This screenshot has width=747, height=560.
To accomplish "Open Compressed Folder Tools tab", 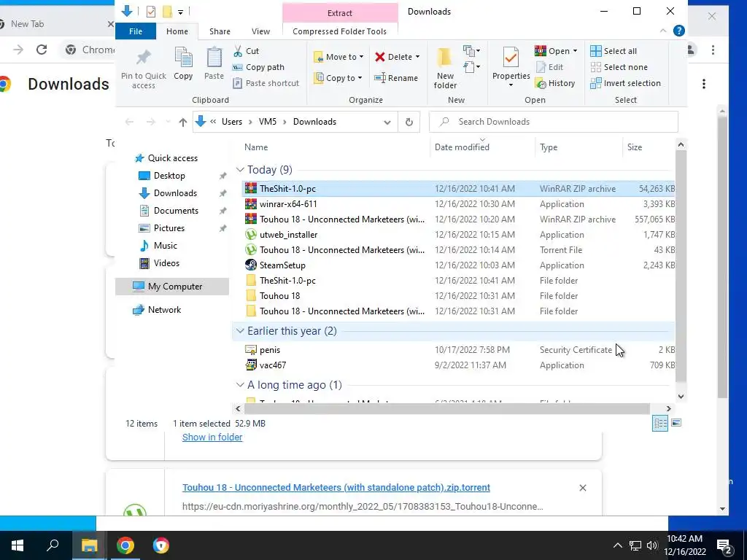I will (x=340, y=31).
